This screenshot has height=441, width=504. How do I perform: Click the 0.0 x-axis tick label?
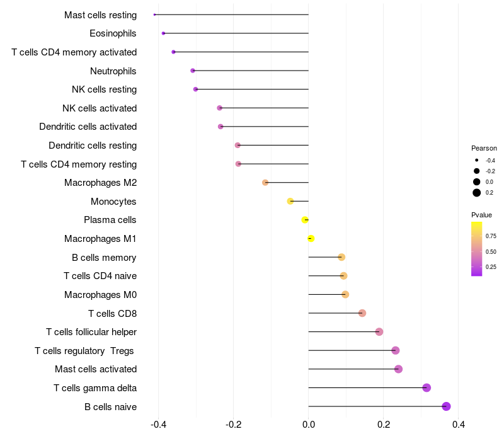pyautogui.click(x=309, y=425)
